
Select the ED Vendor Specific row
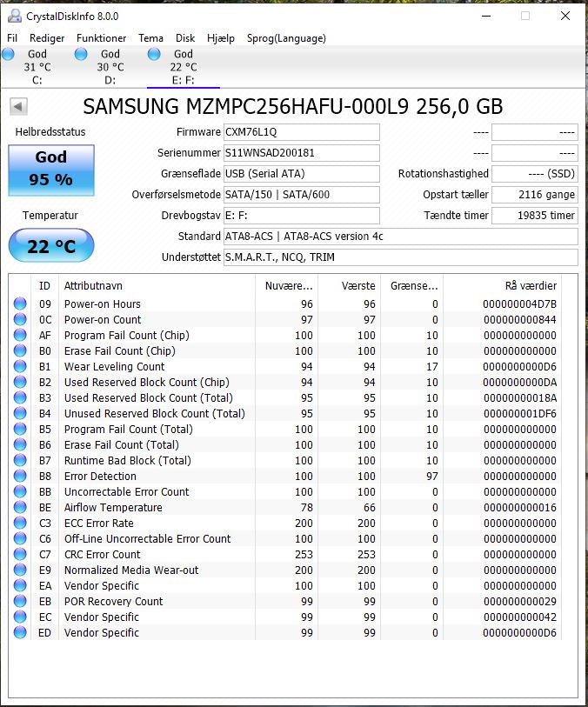285,632
